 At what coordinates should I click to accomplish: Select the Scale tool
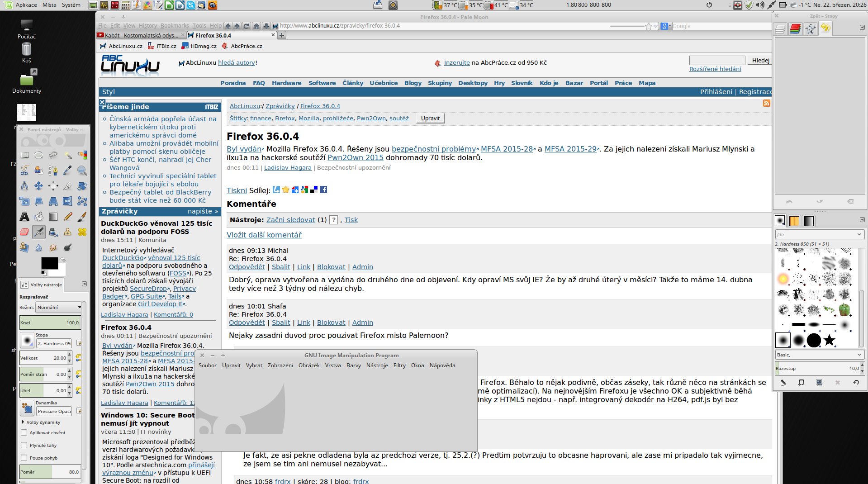pos(24,201)
